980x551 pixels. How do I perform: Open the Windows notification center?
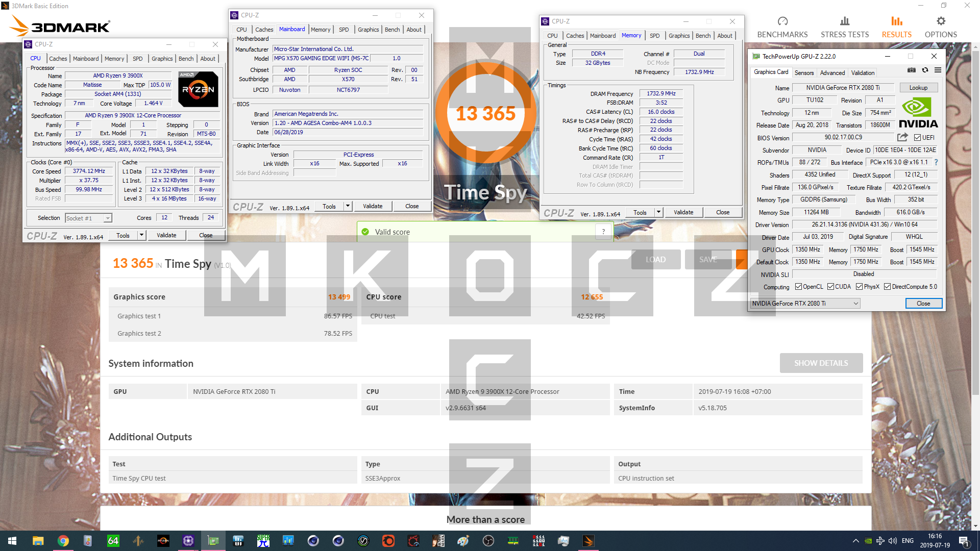[964, 541]
